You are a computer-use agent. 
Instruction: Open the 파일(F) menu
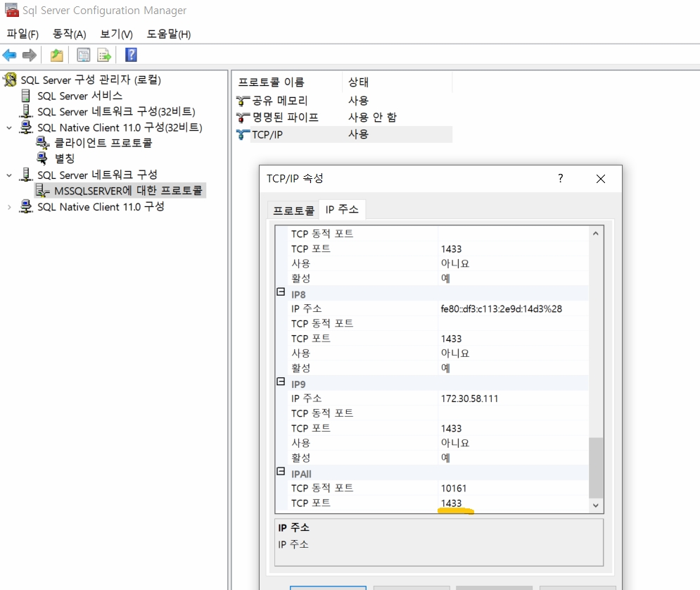(23, 34)
